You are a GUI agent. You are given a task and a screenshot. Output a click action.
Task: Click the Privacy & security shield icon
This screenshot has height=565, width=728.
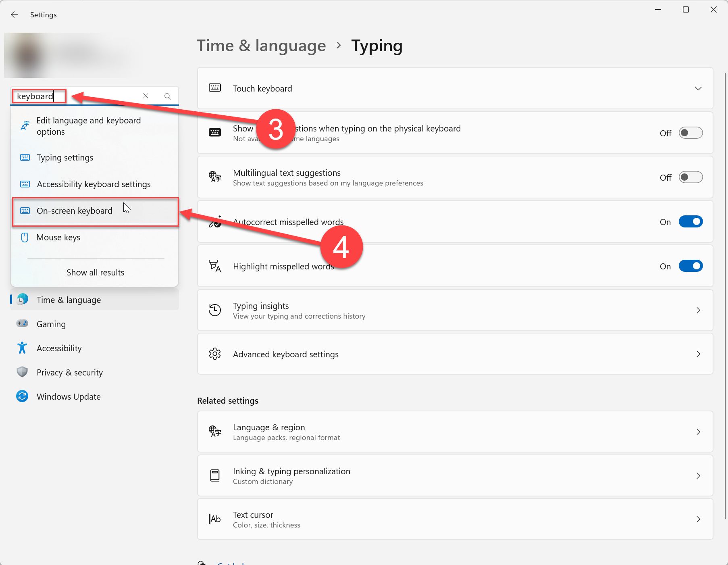coord(22,372)
